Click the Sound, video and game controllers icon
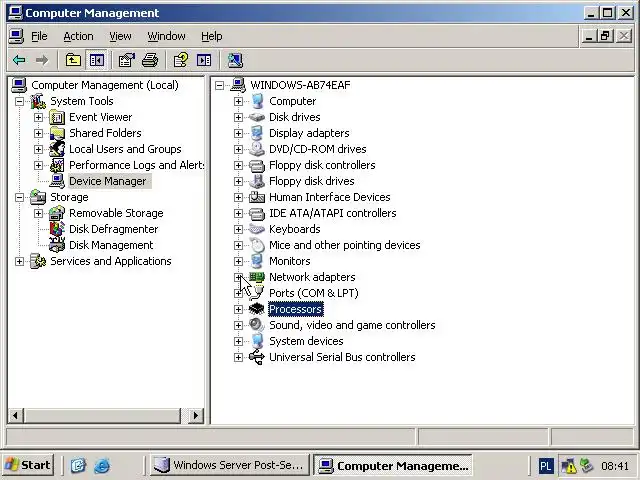The width and height of the screenshot is (640, 480). (x=257, y=325)
